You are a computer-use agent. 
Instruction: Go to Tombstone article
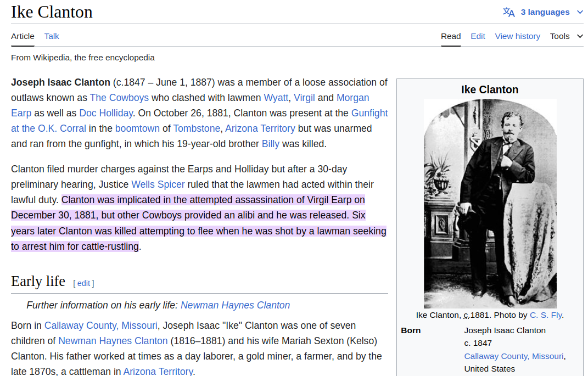click(197, 128)
